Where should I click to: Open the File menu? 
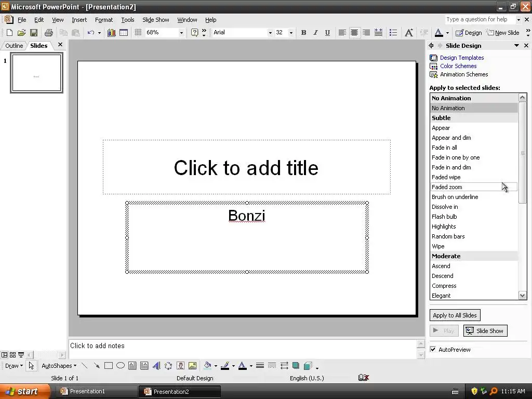tap(22, 20)
